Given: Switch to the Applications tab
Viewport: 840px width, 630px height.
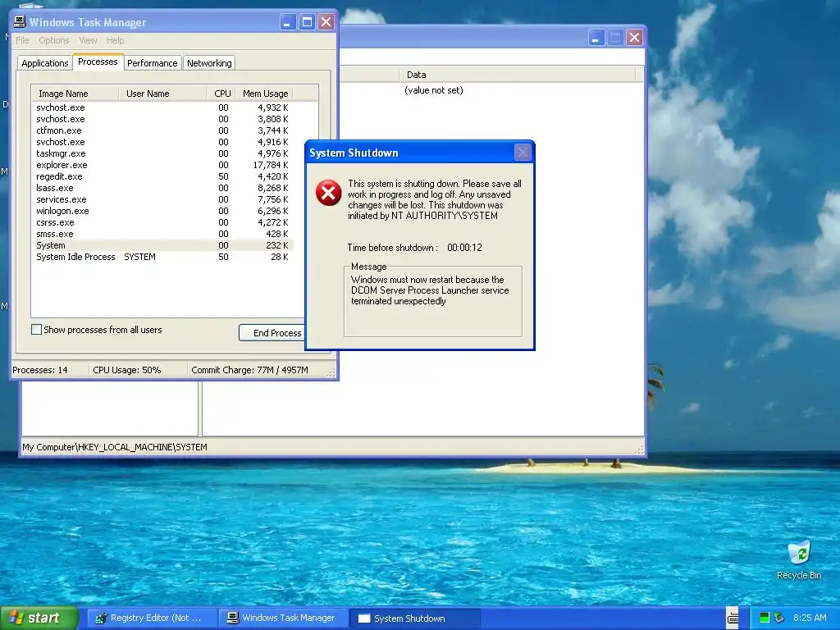Looking at the screenshot, I should (45, 63).
